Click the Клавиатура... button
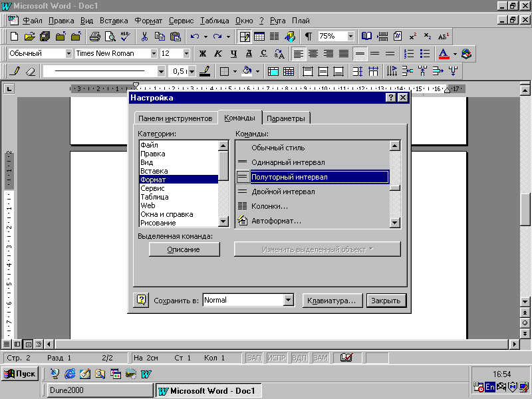 click(332, 301)
